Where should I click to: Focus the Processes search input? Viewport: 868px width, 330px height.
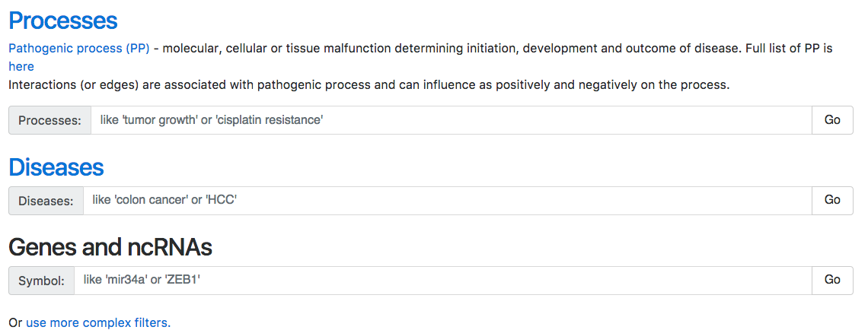pyautogui.click(x=451, y=120)
